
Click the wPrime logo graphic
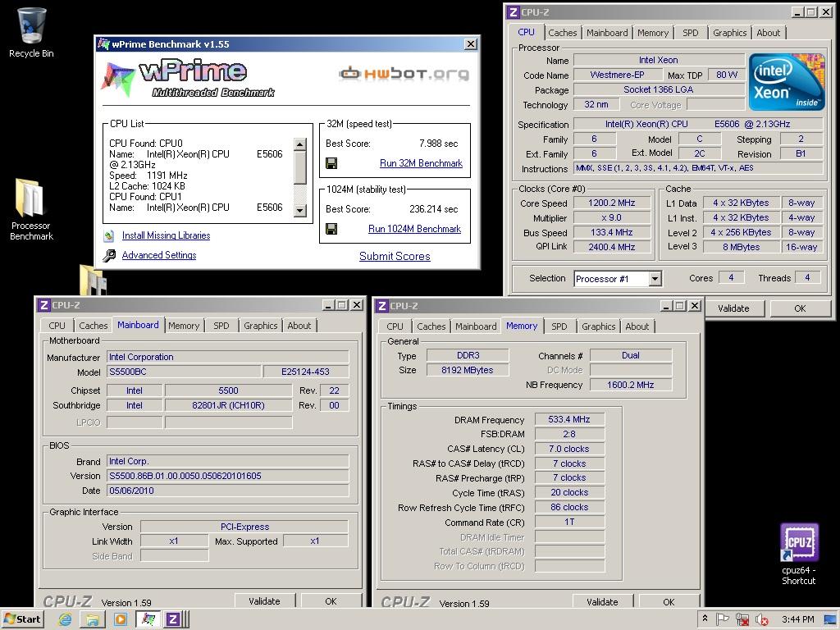click(x=189, y=78)
